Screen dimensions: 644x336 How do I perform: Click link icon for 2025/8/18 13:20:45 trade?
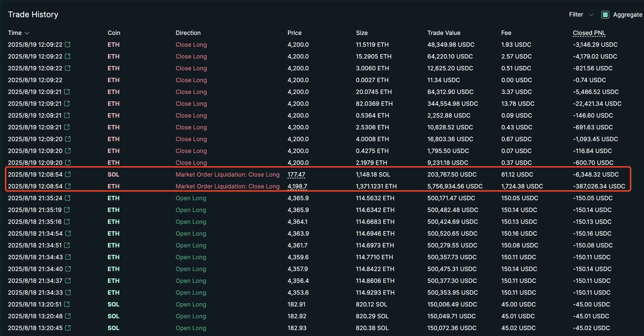coord(68,328)
